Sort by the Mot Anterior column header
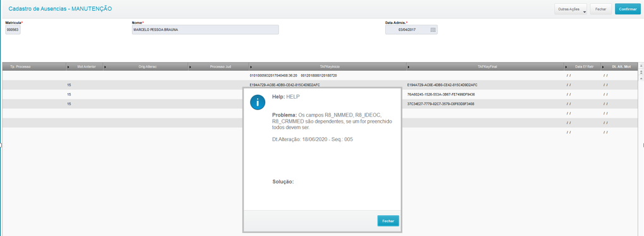Viewport: 644px width, 236px height. pos(85,66)
